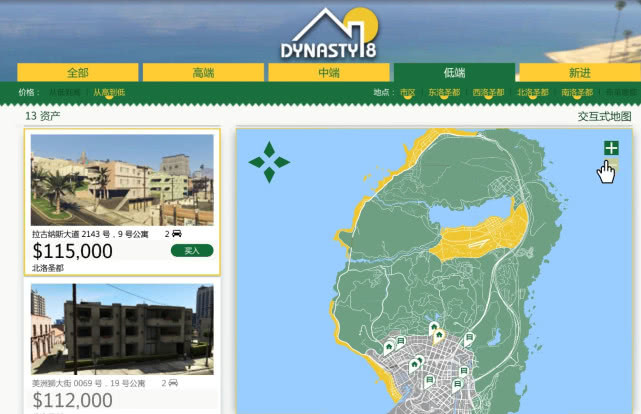The height and width of the screenshot is (414, 641).
Task: Toggle the 市区 location filter
Action: click(407, 92)
